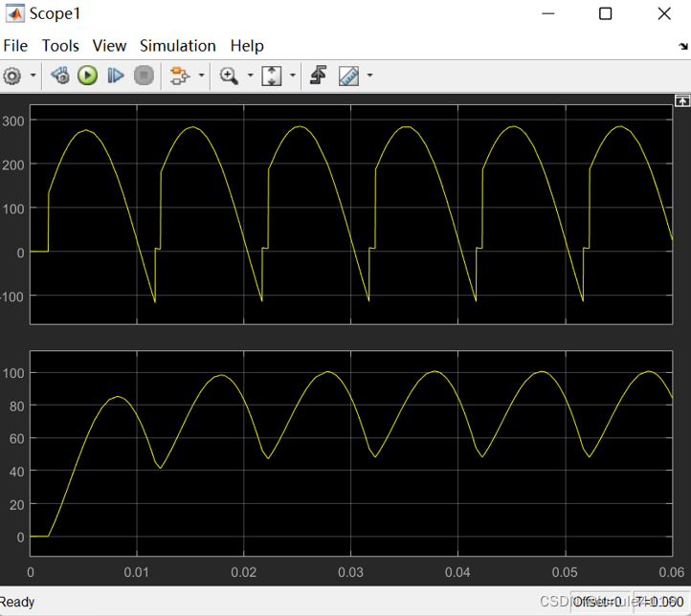The height and width of the screenshot is (616, 691).
Task: Maximize the top axes using corner icon
Action: (x=682, y=101)
